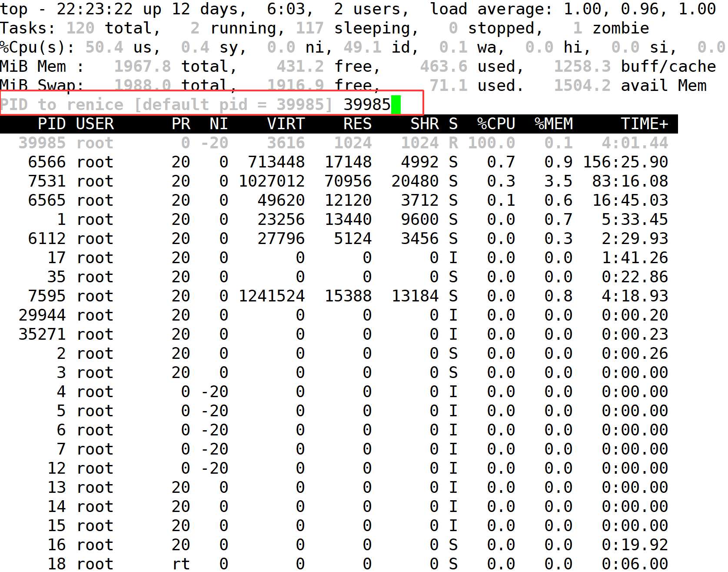Click the 13440 RES value
The width and height of the screenshot is (728, 572).
(348, 220)
